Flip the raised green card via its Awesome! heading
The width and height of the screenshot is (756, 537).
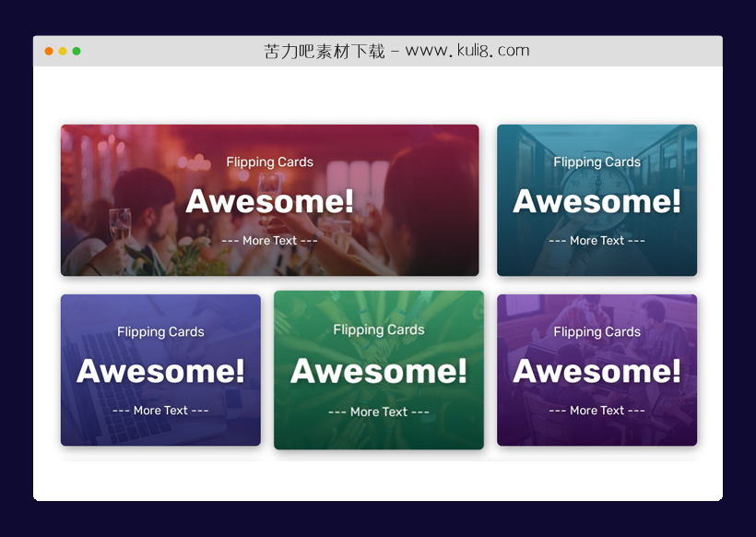pyautogui.click(x=378, y=371)
